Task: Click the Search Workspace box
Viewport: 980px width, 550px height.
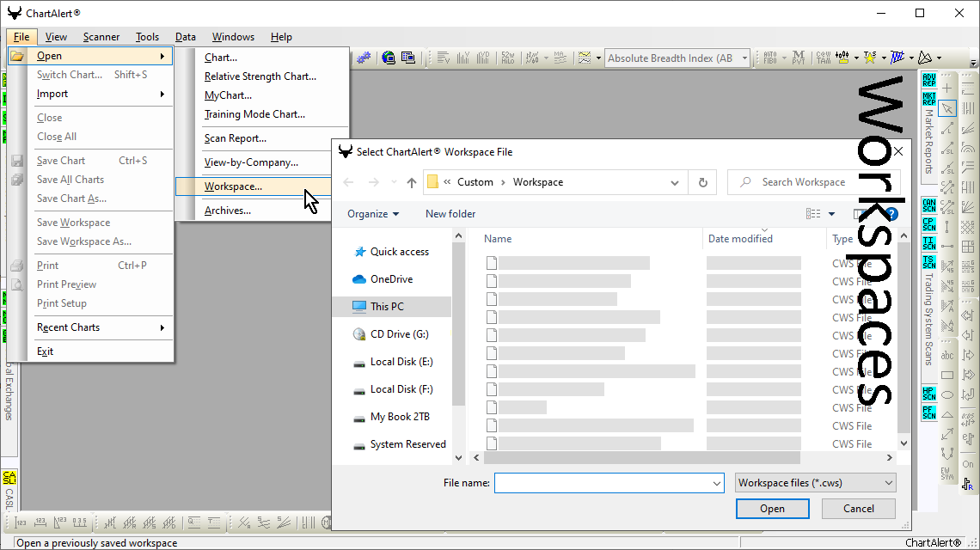Action: pos(813,182)
